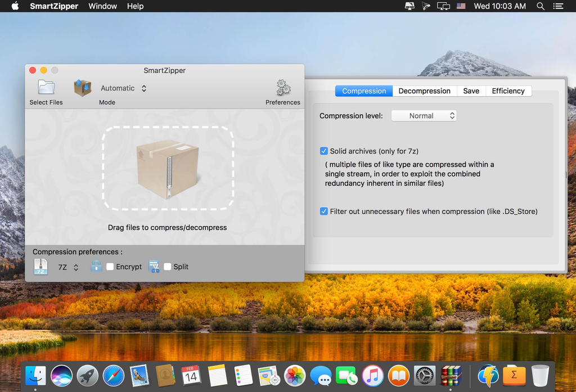This screenshot has height=392, width=576.
Task: Switch to the Decompression tab
Action: click(x=424, y=91)
